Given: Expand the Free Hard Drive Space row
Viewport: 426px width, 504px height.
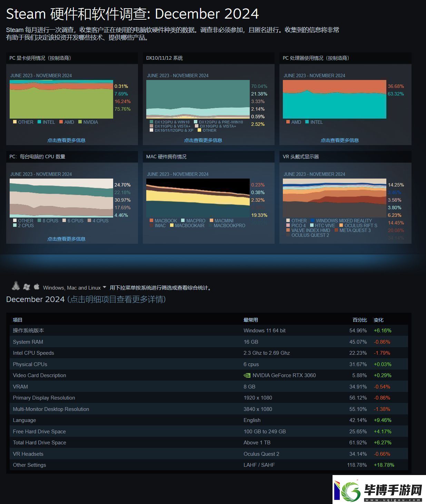Looking at the screenshot, I should point(209,431).
